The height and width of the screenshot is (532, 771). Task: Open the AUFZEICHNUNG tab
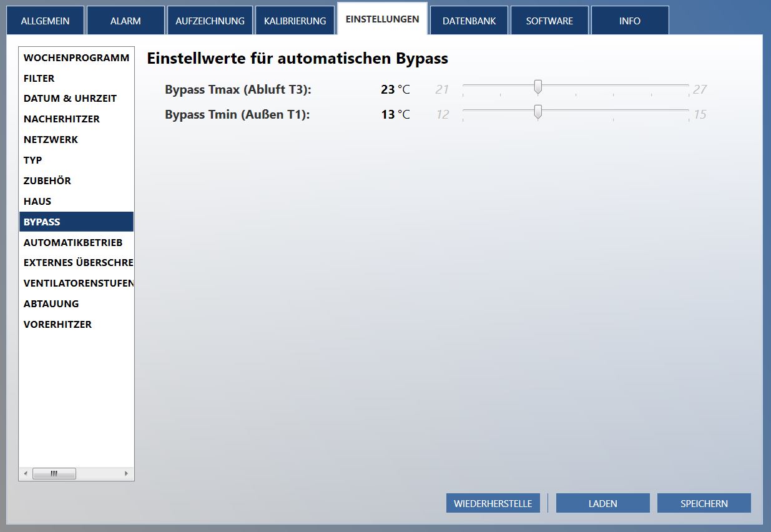[x=210, y=21]
